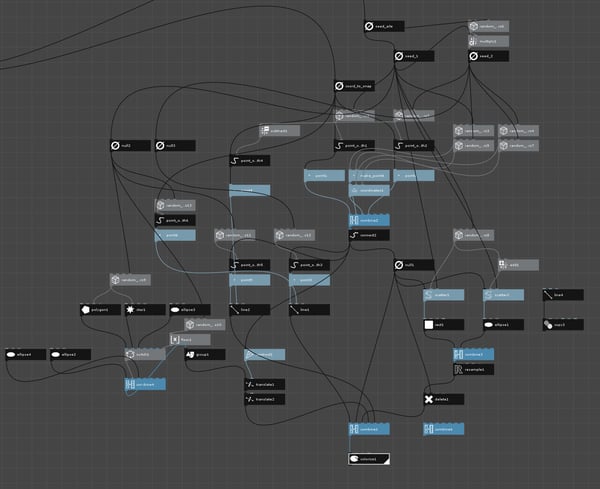Select the combine node above resample1

click(473, 354)
